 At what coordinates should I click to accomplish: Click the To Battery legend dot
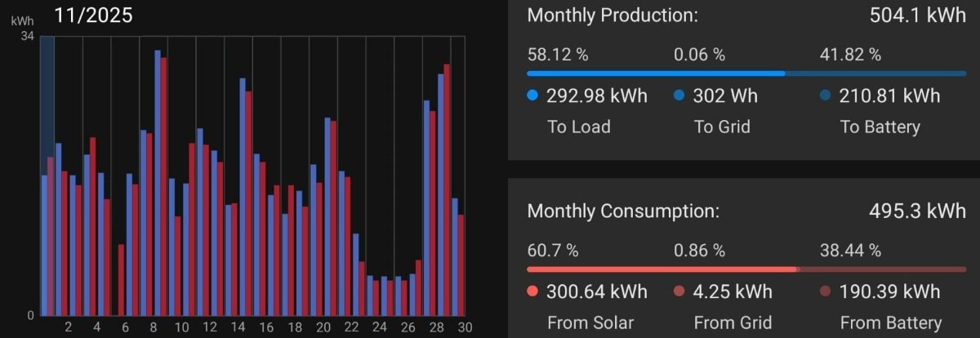tap(826, 96)
